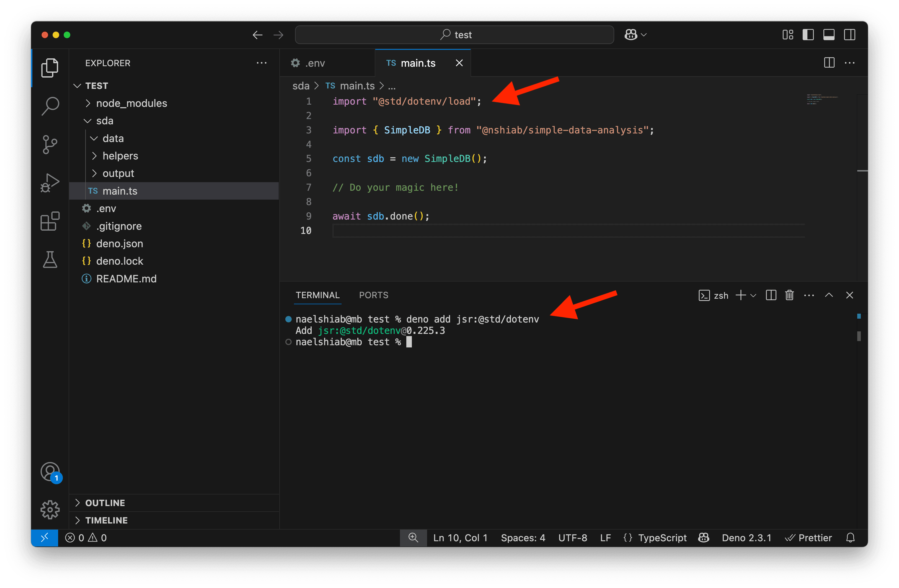Collapse the TEST workspace folder

pos(174,86)
